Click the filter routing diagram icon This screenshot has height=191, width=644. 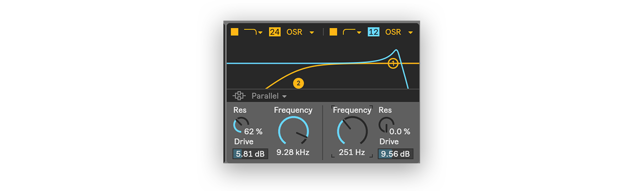pyautogui.click(x=239, y=96)
